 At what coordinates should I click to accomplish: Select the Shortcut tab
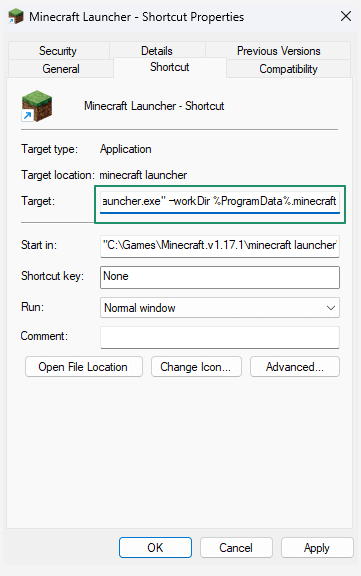point(170,67)
